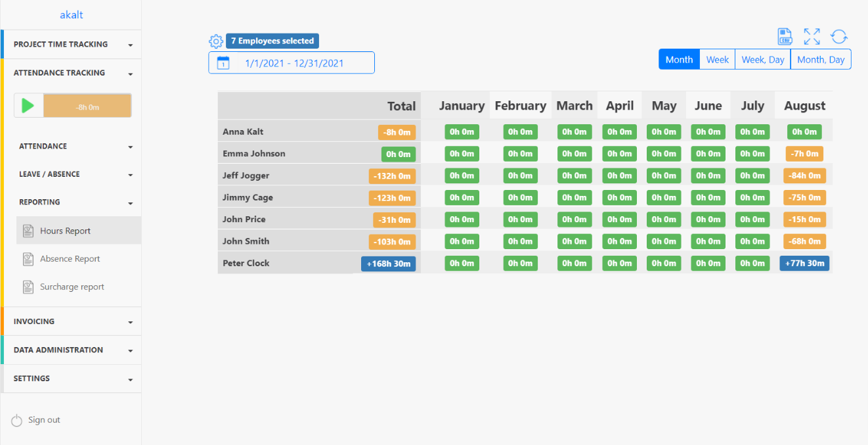The width and height of the screenshot is (868, 445).
Task: Click the green play timer button
Action: click(28, 106)
